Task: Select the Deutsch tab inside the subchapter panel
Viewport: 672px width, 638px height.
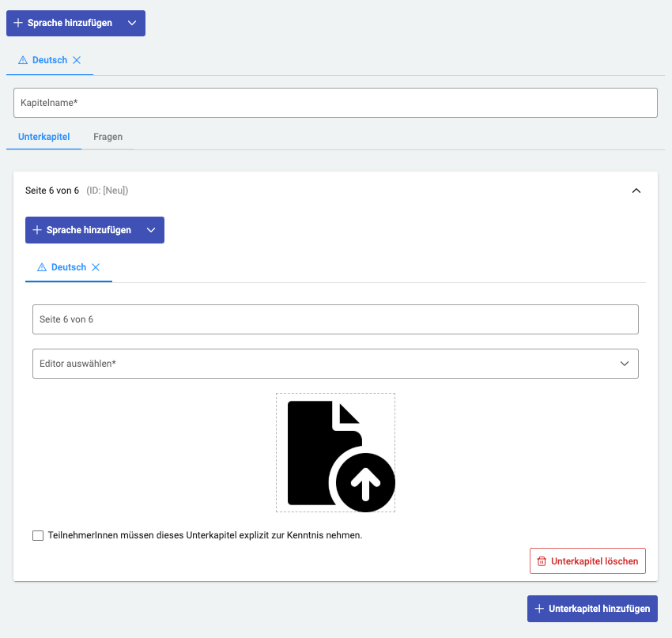Action: [68, 267]
